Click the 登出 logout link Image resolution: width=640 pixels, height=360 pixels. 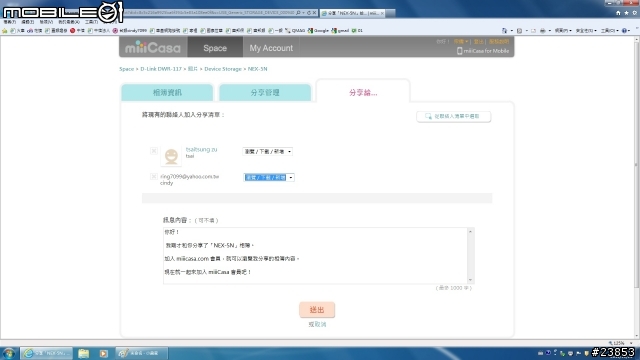coord(478,42)
